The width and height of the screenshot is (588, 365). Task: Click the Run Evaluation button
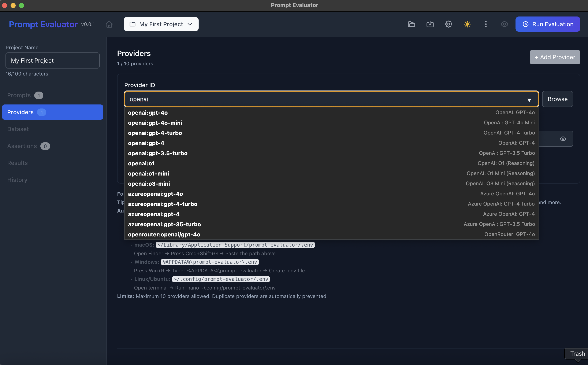[x=548, y=24]
